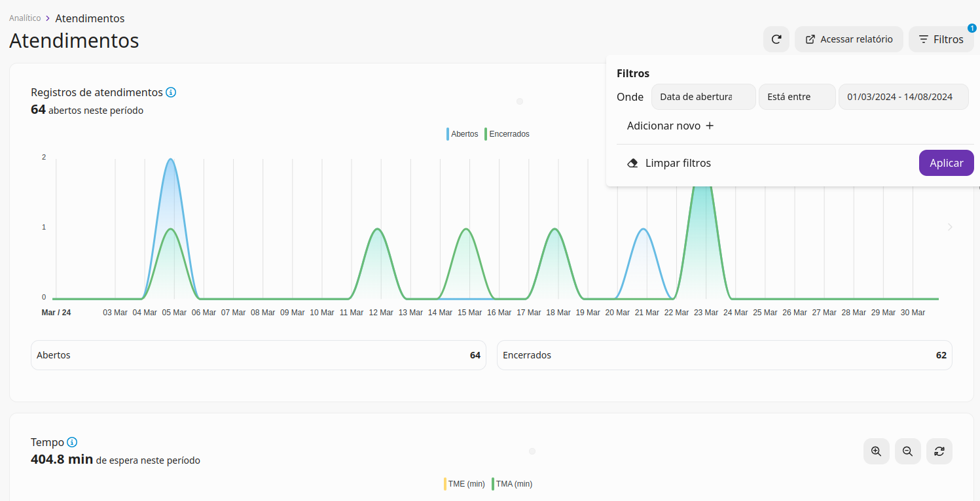980x501 pixels.
Task: Toggle the Encerrados legend series
Action: (x=507, y=134)
